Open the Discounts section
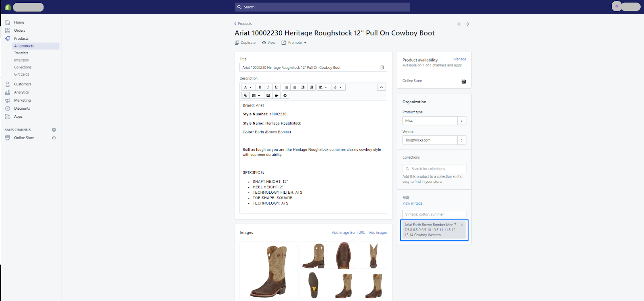644x301 pixels. 22,109
